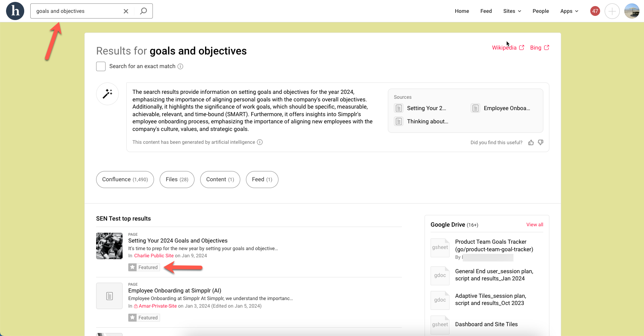Screen dimensions: 644x336
Task: Click the plus create button
Action: point(612,11)
